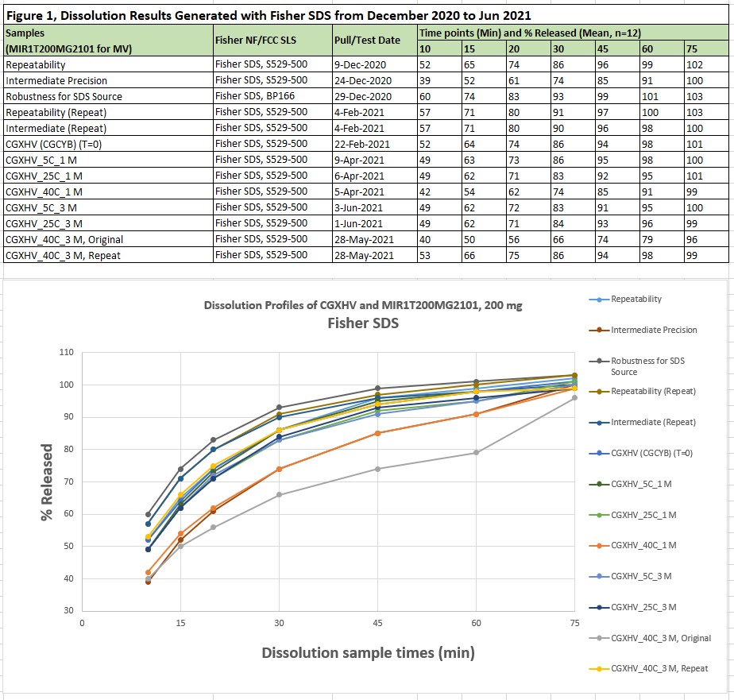Click the '1-Jun-2021' date cell
The width and height of the screenshot is (734, 700).
tap(374, 224)
